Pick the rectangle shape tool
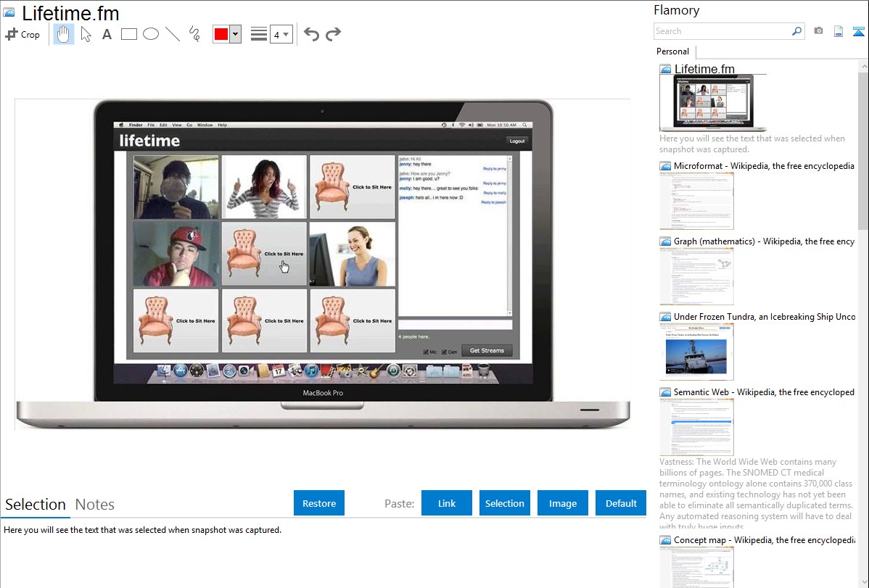The height and width of the screenshot is (588, 869). [x=128, y=34]
